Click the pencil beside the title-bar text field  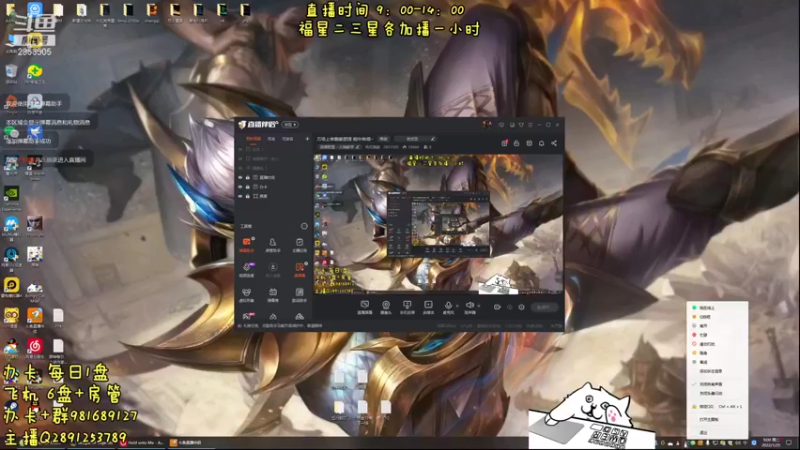433,139
